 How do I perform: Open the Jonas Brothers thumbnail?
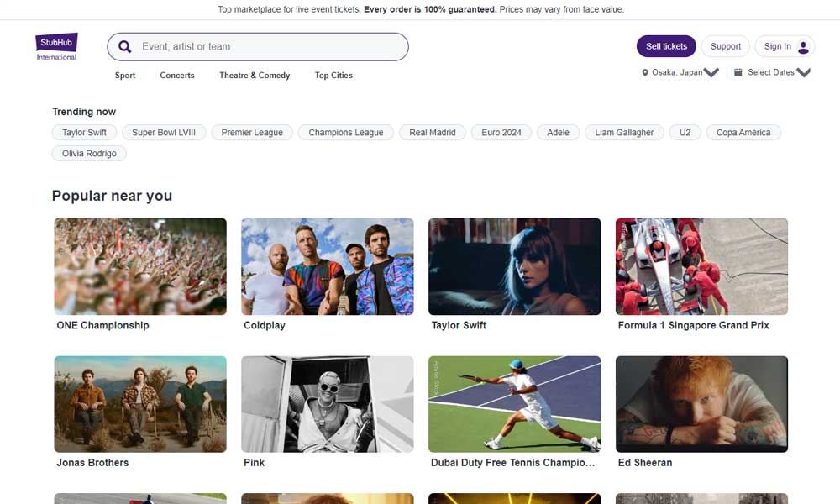[140, 404]
